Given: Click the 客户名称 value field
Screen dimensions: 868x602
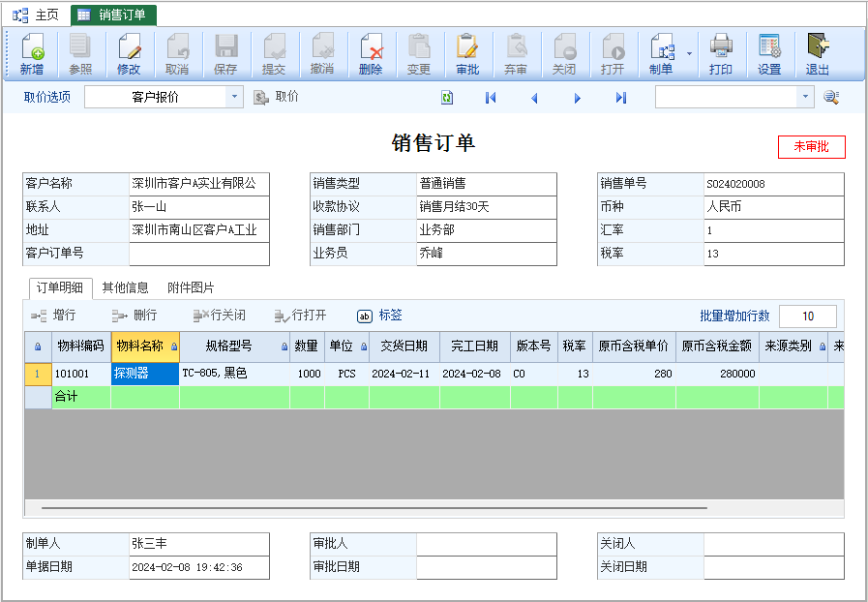Looking at the screenshot, I should pos(199,184).
